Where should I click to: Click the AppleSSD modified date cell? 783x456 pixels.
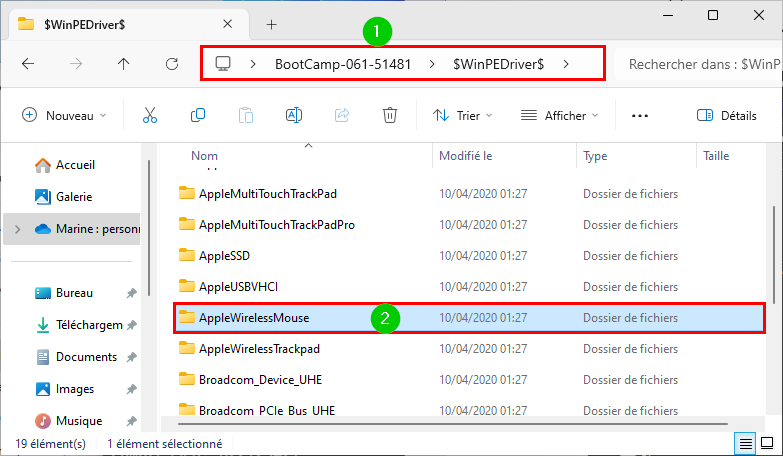pyautogui.click(x=483, y=256)
